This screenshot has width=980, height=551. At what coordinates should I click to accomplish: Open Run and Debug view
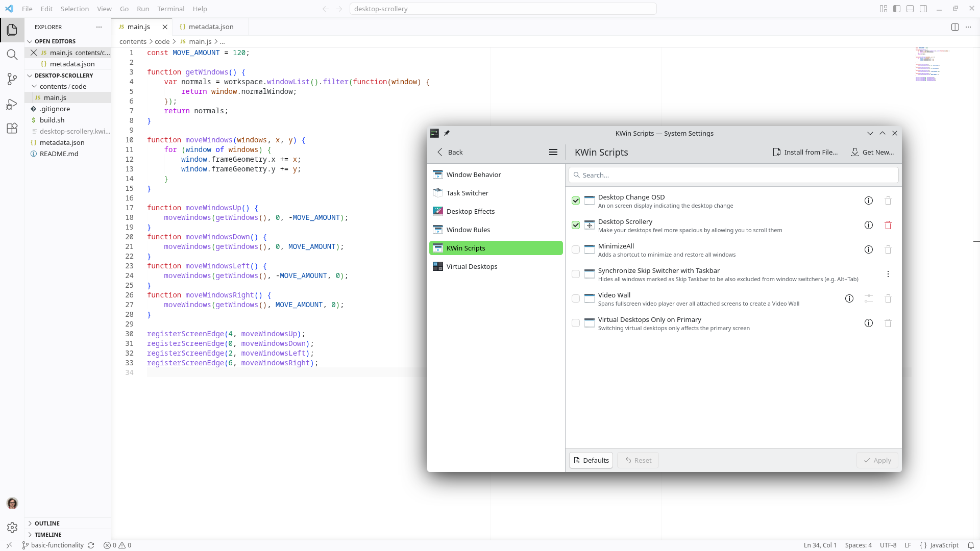12,104
